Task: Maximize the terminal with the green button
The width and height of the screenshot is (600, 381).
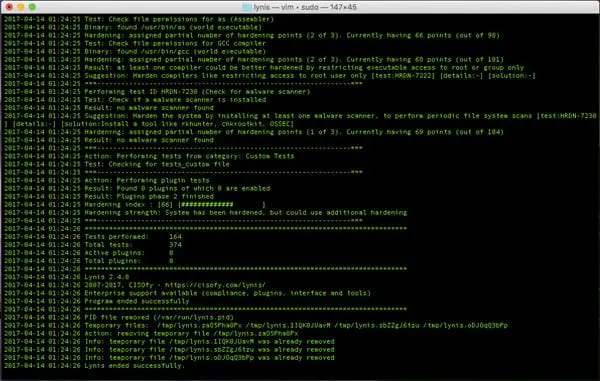Action: pyautogui.click(x=33, y=7)
